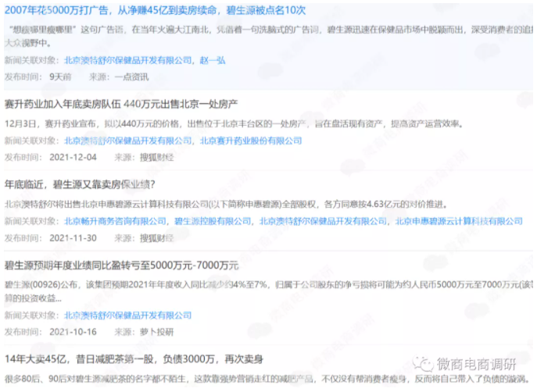This screenshot has height=392, width=537.
Task: Open 北京澳特舒尔保健品开发有限公司 link in 9天前 news item
Action: coord(127,61)
